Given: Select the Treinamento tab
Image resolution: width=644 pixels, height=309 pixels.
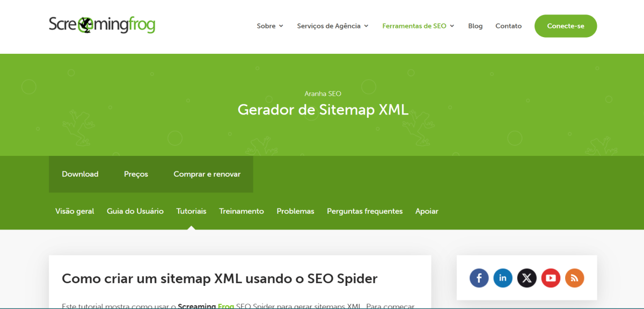Looking at the screenshot, I should 241,211.
